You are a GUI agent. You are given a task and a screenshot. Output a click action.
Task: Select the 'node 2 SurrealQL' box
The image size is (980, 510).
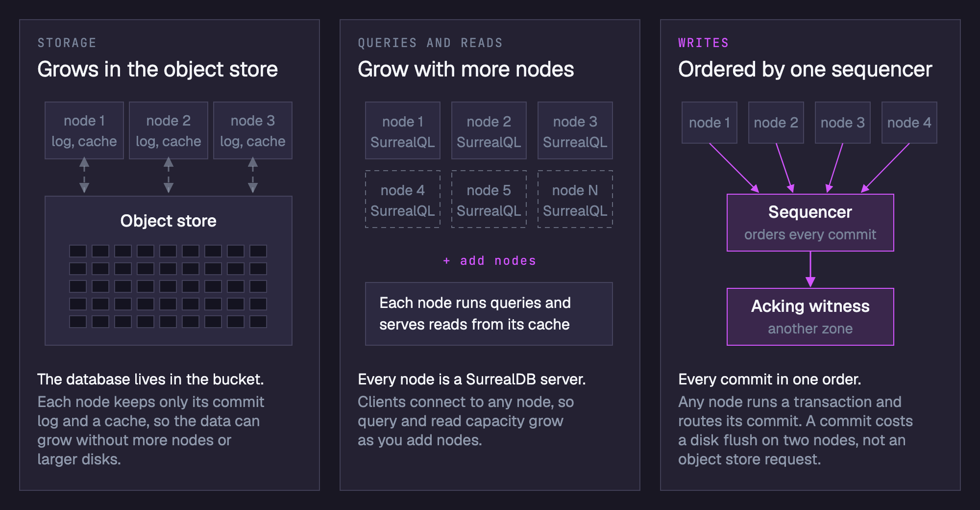click(489, 130)
